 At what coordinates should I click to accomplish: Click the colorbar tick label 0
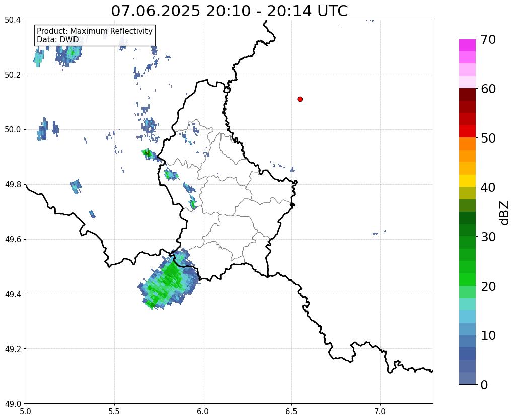[484, 385]
